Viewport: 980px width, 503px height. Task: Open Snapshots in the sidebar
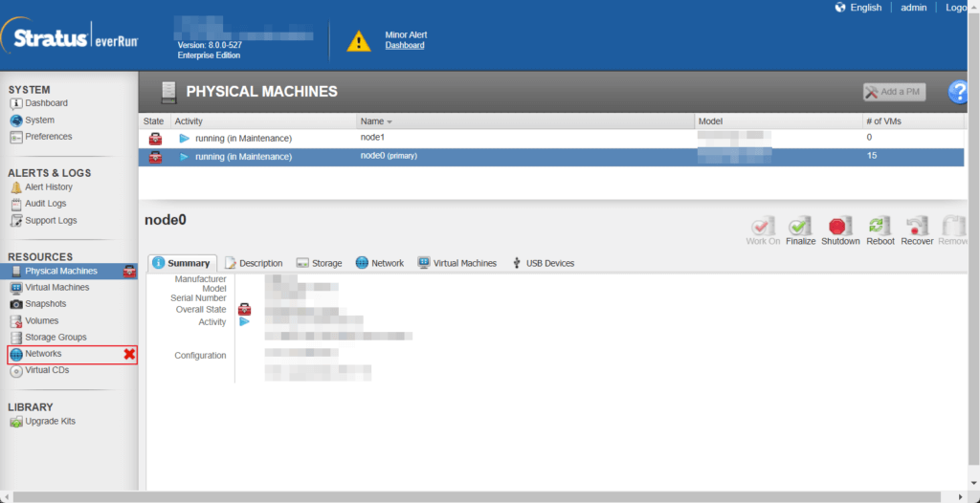pyautogui.click(x=38, y=304)
